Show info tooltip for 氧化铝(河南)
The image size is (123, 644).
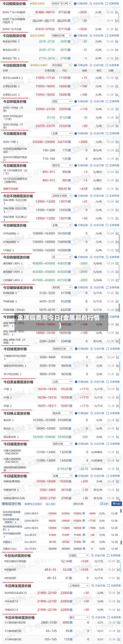(x=19, y=42)
